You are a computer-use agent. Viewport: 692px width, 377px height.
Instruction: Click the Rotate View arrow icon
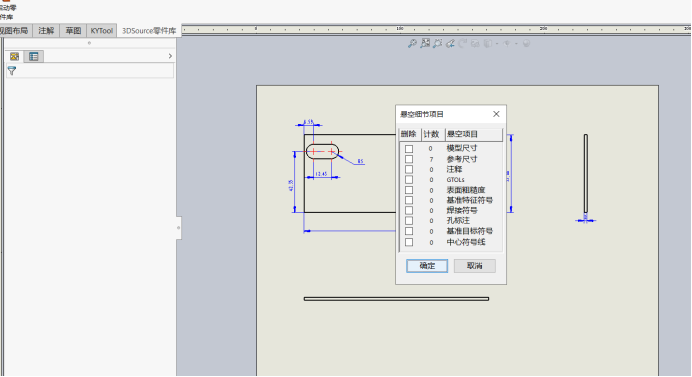[463, 43]
